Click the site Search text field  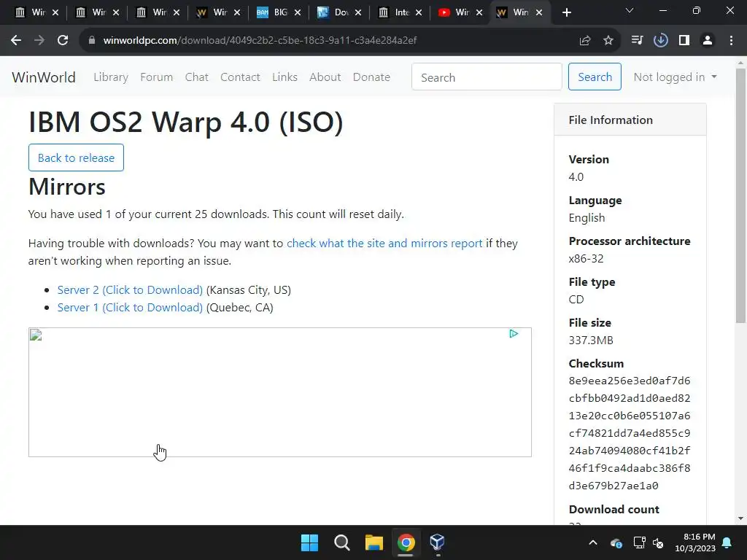[487, 77]
